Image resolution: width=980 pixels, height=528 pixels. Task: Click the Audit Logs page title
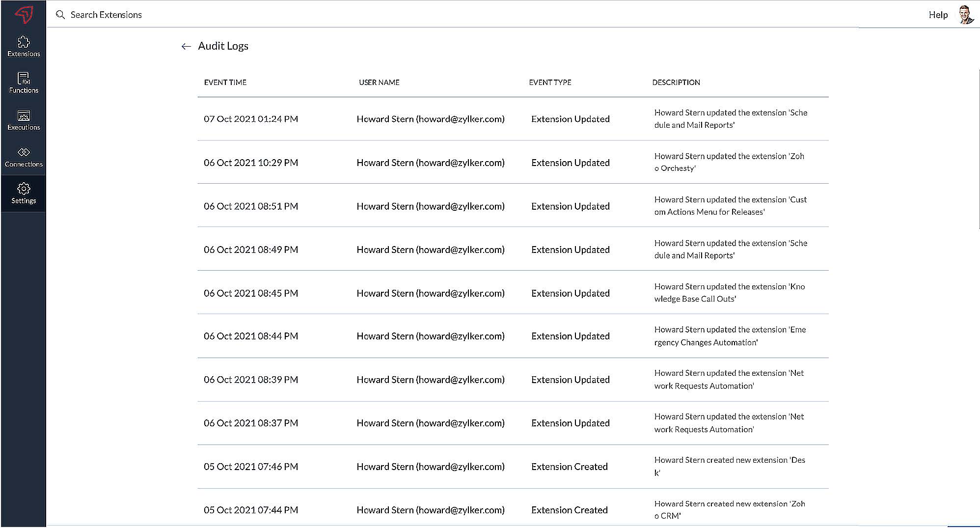coord(223,46)
